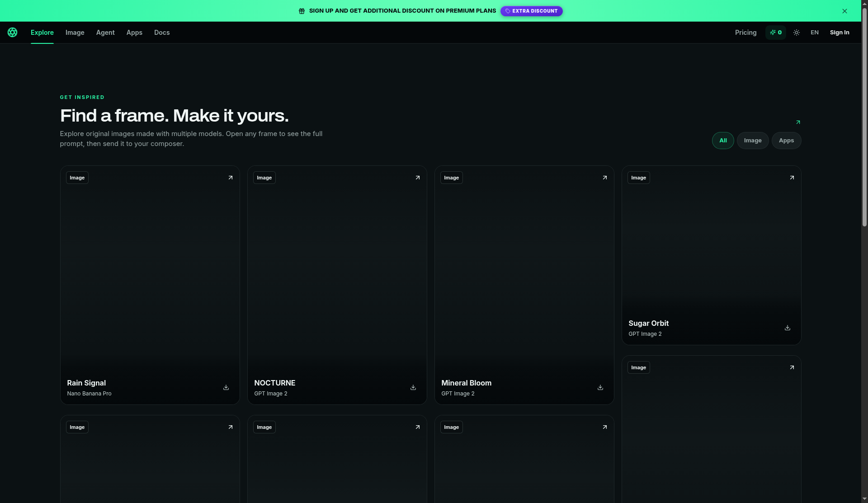Viewport: 868px width, 503px height.
Task: Click the Sign In button
Action: [840, 33]
